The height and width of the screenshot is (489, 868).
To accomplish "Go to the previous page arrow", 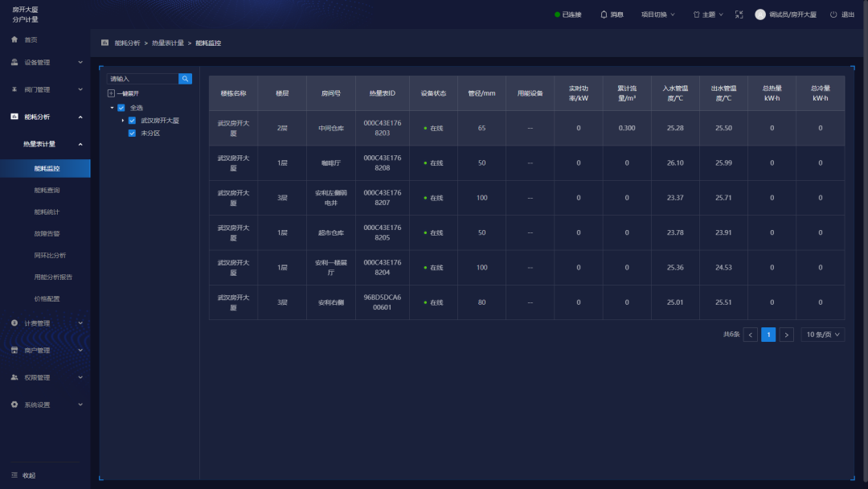I will pos(751,335).
